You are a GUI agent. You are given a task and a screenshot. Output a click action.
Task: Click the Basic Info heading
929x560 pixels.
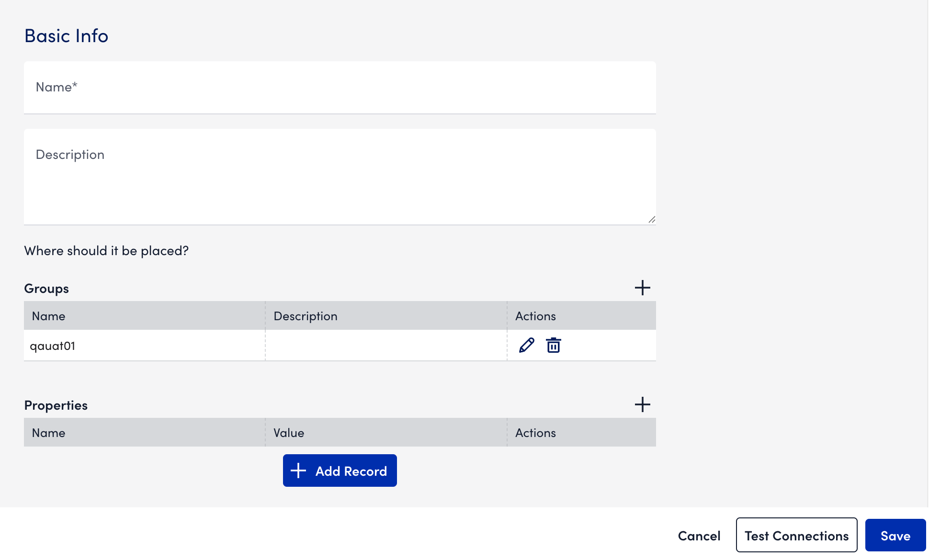67,36
